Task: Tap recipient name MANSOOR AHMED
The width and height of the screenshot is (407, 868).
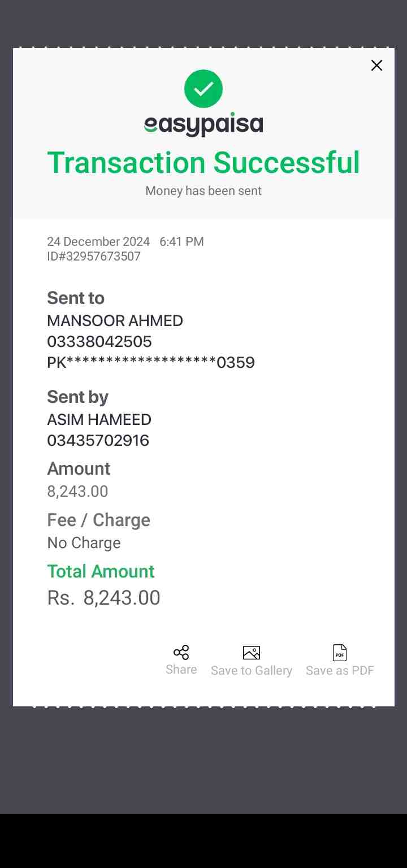Action: (x=115, y=321)
